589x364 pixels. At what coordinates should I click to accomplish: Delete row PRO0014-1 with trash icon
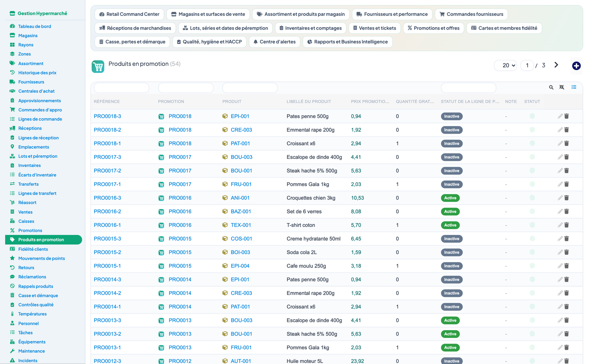567,307
